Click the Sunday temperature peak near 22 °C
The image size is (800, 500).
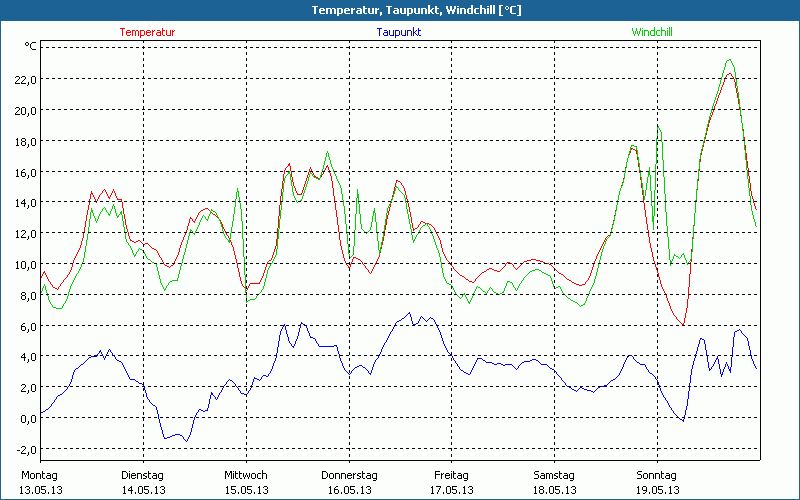click(730, 73)
